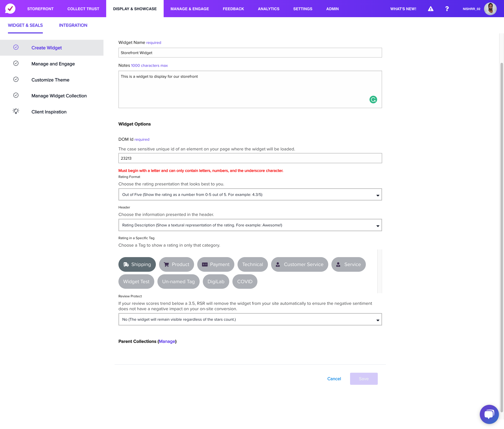Toggle the Payment tag

[x=216, y=264]
